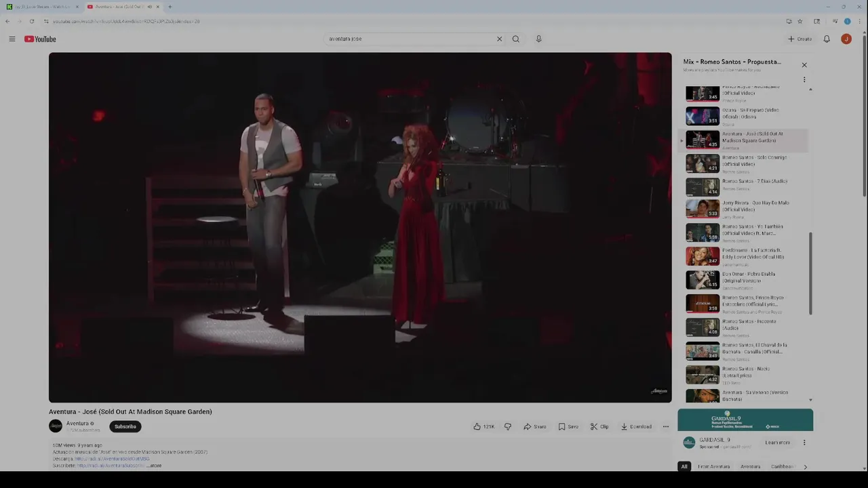
Task: Open the Descarga link in description
Action: point(113,459)
